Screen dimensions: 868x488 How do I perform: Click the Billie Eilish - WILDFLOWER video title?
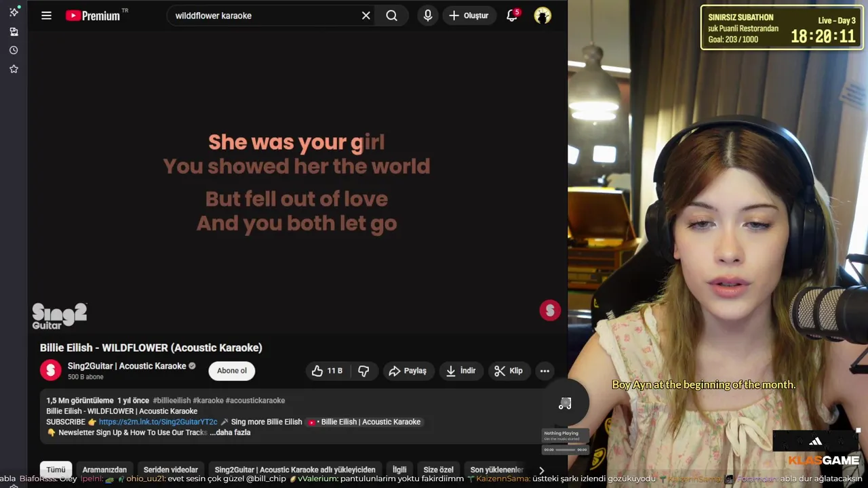151,348
